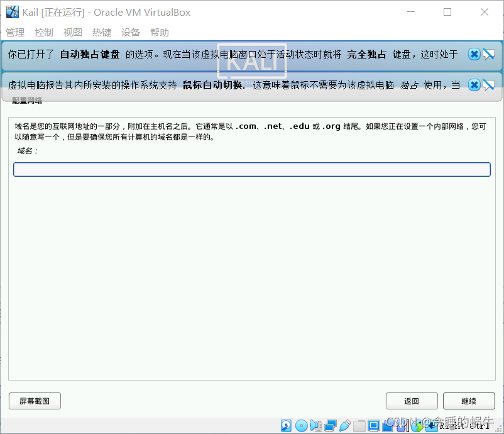Click the mouse integration status icon
Viewport: 504px width, 434px height.
tap(417, 426)
